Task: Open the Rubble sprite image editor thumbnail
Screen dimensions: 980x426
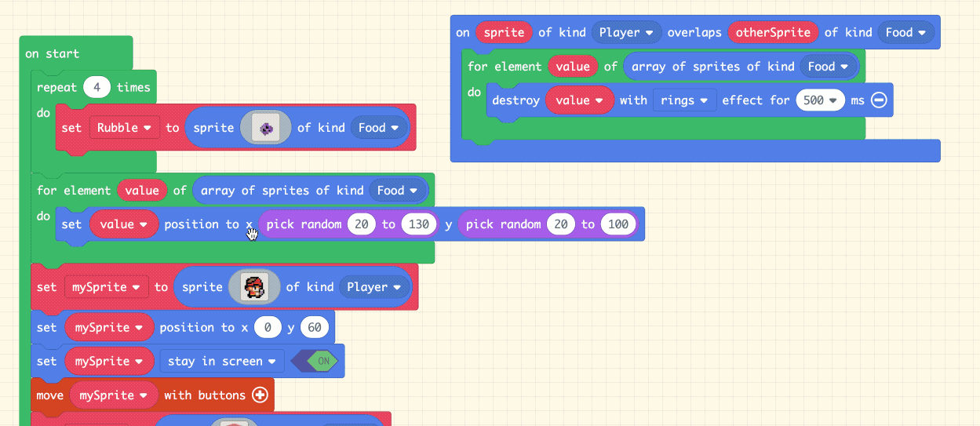Action: [266, 127]
